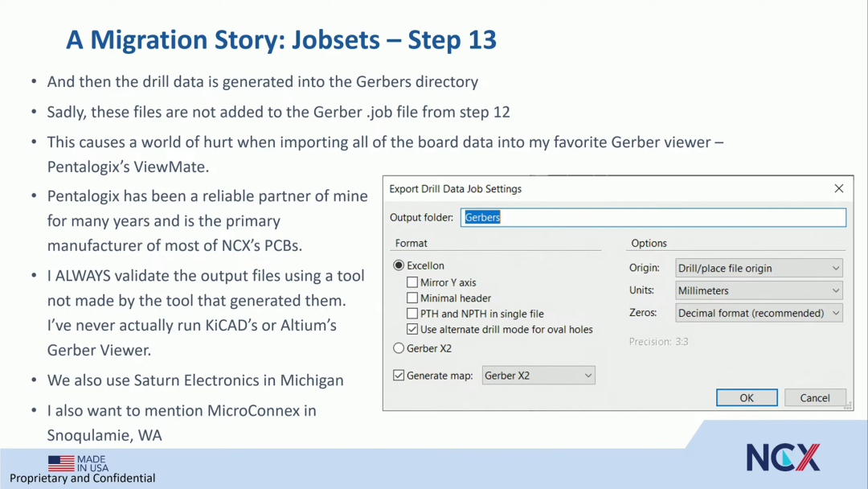Untick Use alternate drill mode for oval holes
The height and width of the screenshot is (489, 868).
point(411,329)
